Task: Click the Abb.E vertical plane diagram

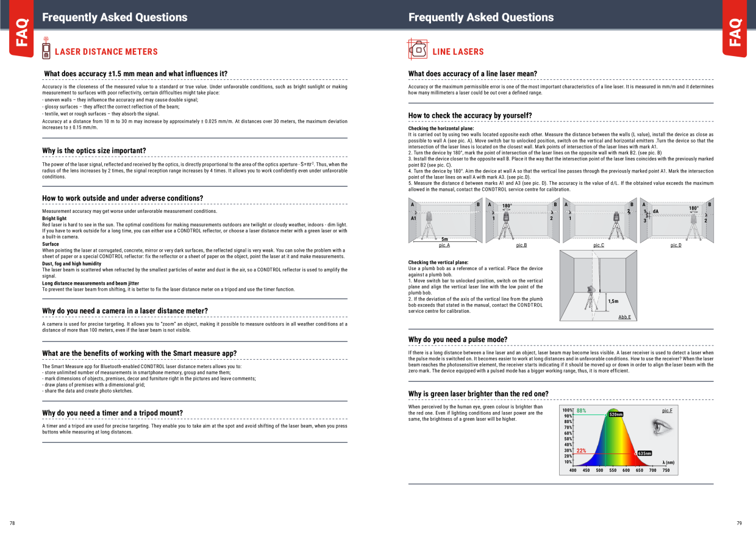Action: [x=599, y=285]
